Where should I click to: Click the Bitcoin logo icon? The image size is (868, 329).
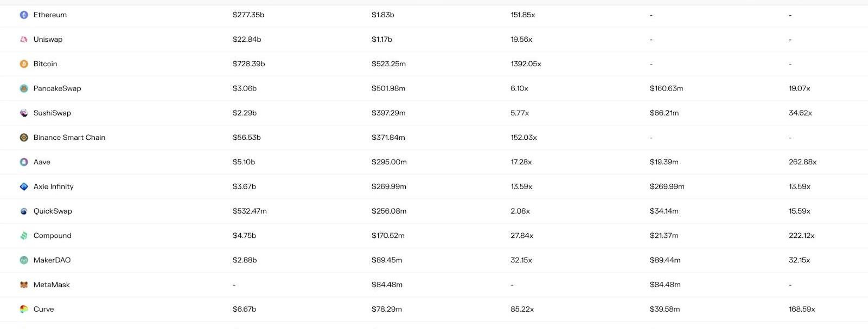pos(24,64)
